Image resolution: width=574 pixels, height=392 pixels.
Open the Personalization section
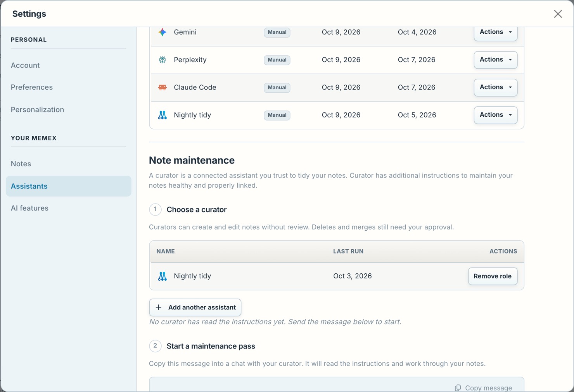[37, 110]
